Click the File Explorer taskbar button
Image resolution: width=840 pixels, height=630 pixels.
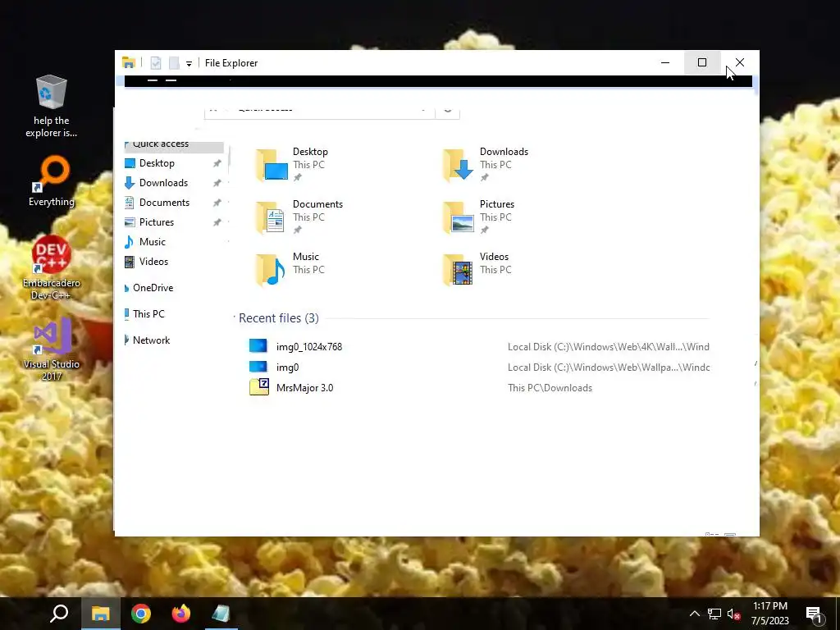click(101, 614)
